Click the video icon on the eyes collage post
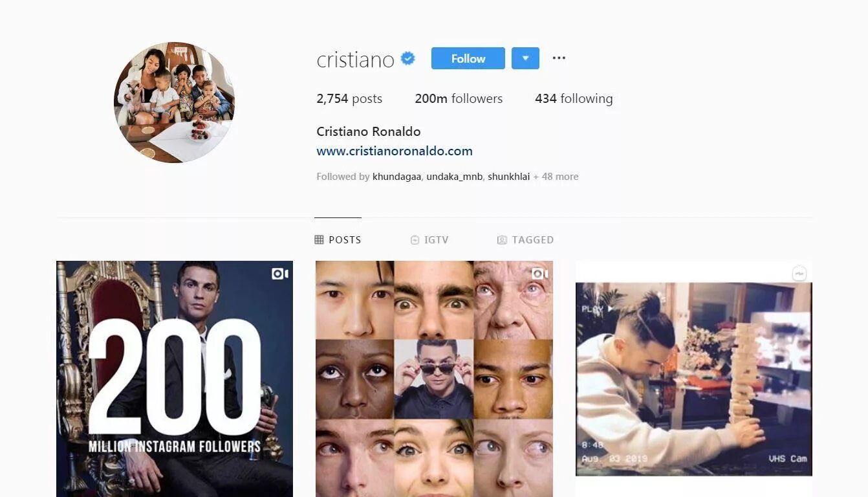This screenshot has height=497, width=868. [539, 274]
